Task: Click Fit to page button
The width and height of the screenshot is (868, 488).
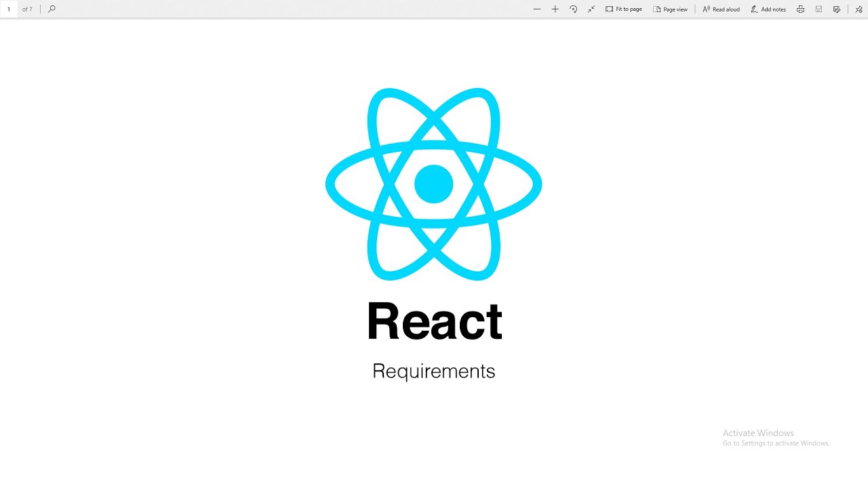Action: coord(624,9)
